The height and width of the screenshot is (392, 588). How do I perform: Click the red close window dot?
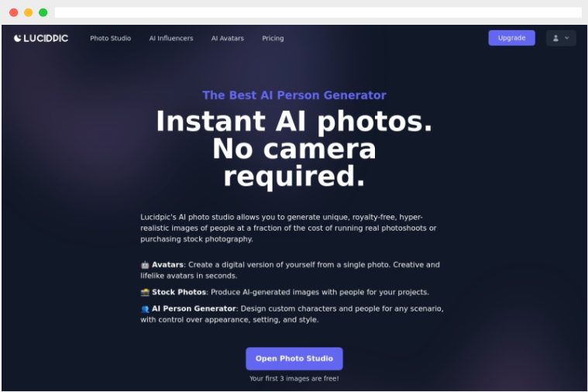coord(13,12)
